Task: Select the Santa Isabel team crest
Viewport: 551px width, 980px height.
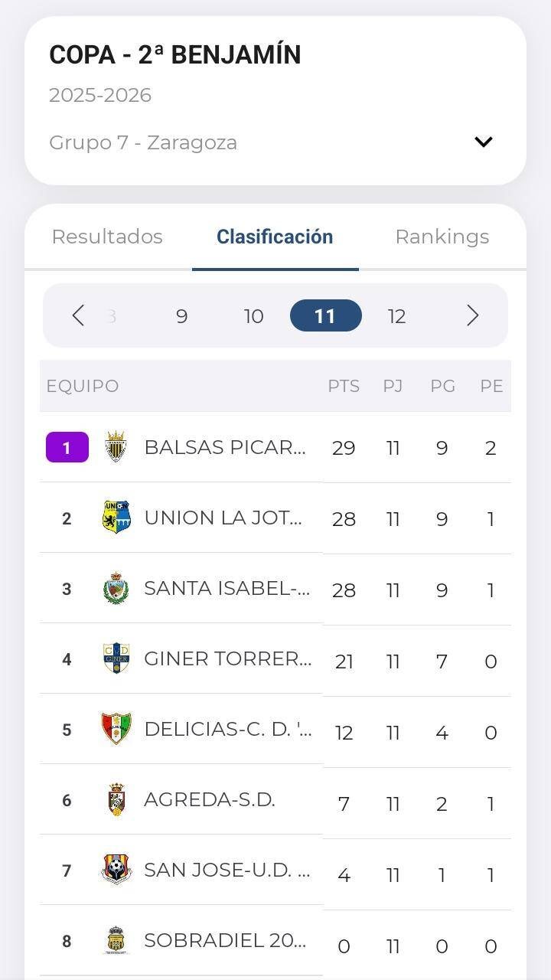Action: tap(116, 588)
